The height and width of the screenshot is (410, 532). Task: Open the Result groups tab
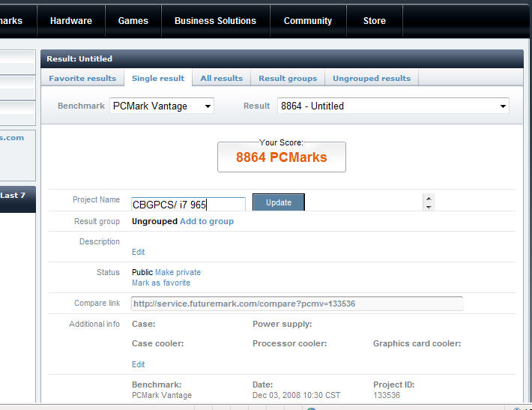[x=288, y=78]
